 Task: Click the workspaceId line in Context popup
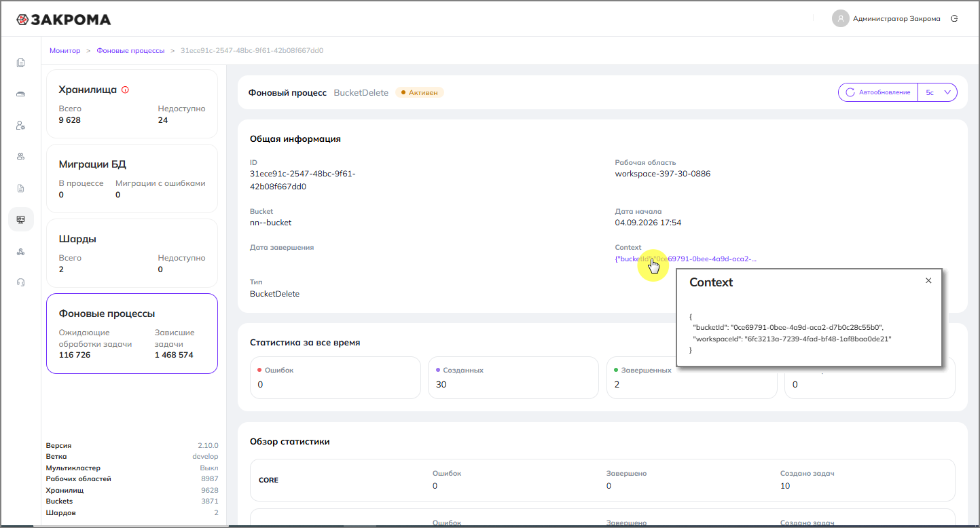(792, 339)
